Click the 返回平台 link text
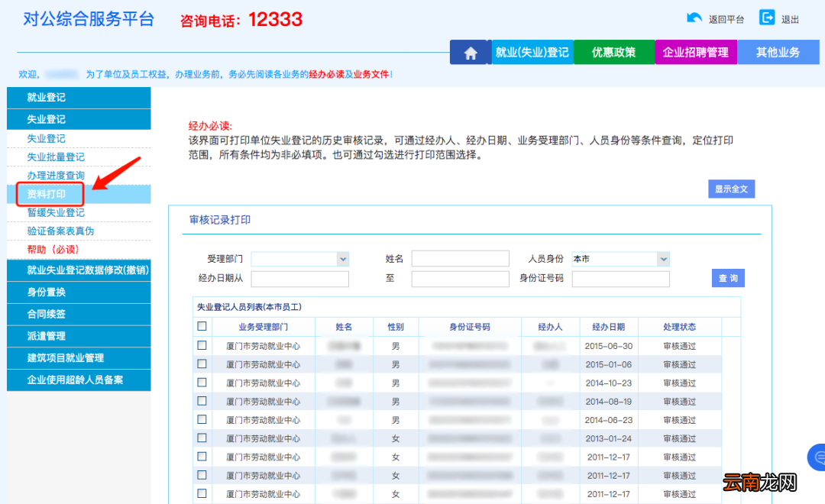 pos(726,19)
